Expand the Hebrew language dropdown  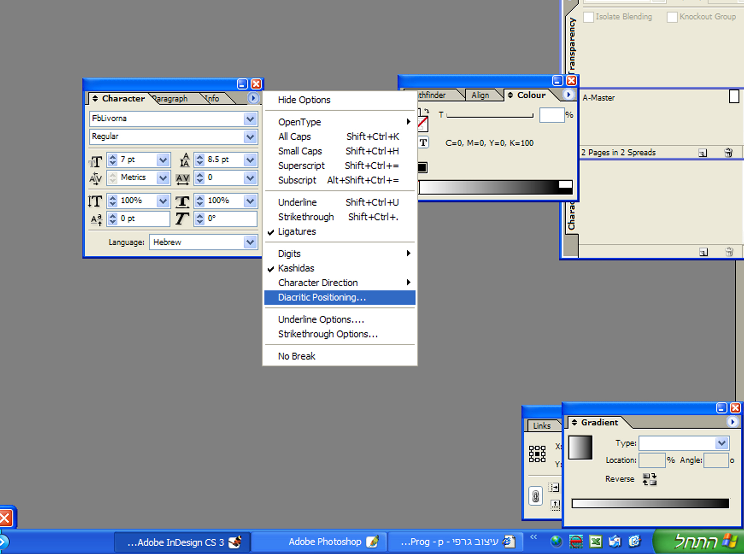click(250, 242)
